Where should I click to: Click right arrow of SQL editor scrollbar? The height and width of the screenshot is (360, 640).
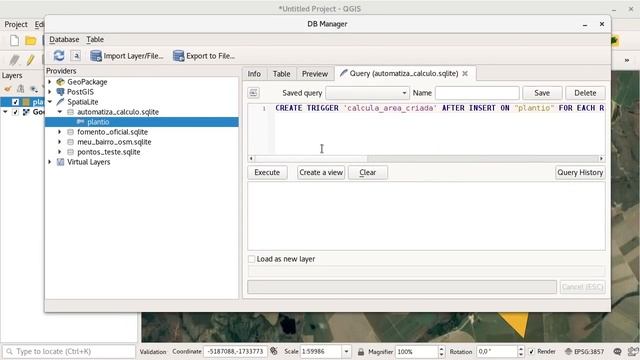pos(601,159)
